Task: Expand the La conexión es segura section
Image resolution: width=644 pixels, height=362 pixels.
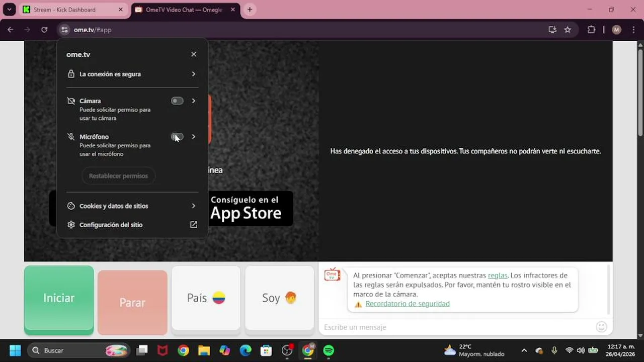Action: [132, 74]
